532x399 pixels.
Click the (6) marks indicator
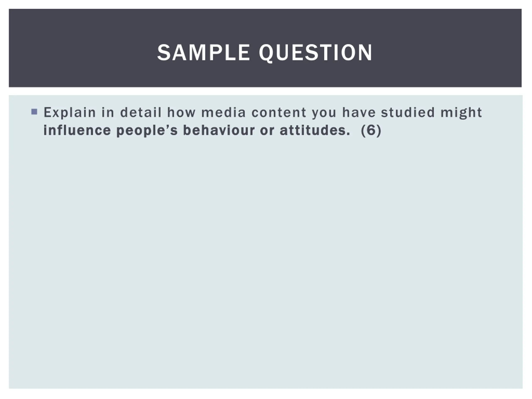[x=371, y=131]
